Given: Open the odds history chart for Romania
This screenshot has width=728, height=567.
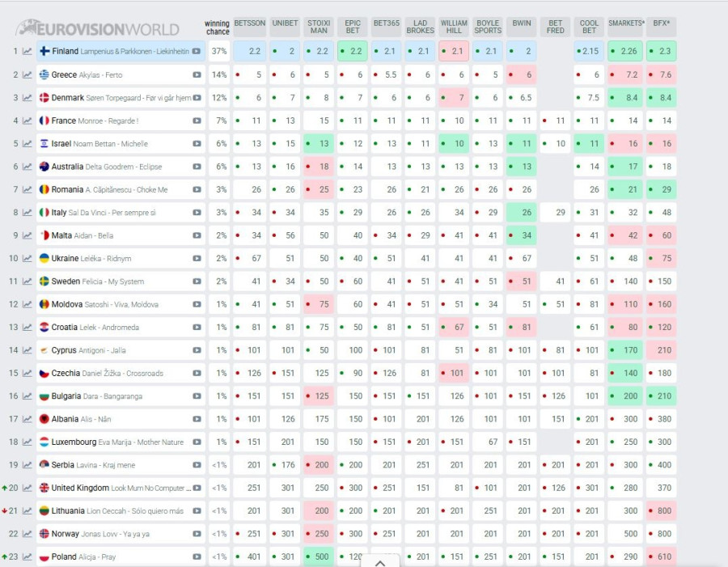Looking at the screenshot, I should click(x=28, y=189).
